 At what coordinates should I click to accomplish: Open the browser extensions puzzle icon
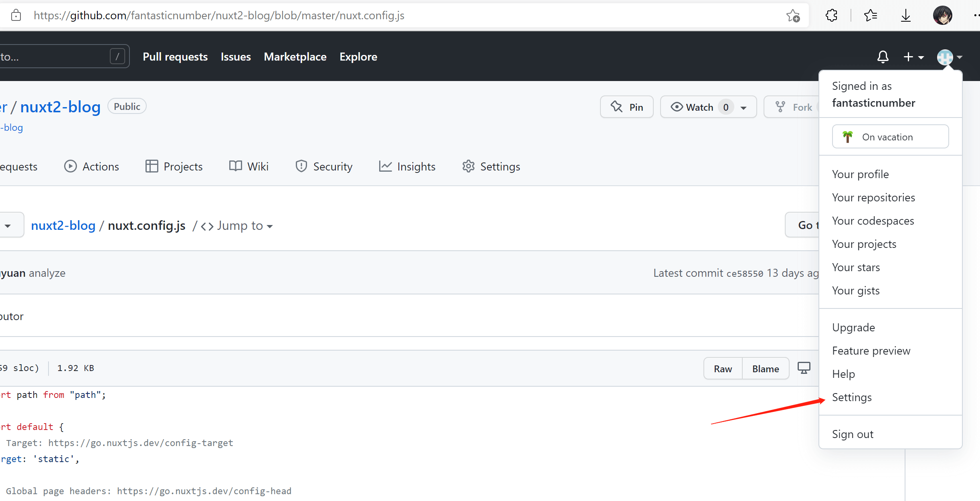point(832,16)
